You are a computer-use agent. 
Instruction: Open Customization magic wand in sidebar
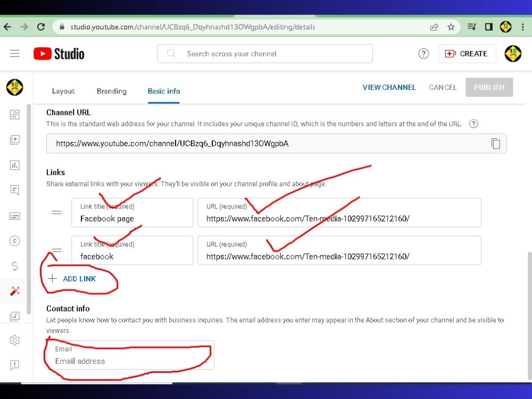[14, 291]
